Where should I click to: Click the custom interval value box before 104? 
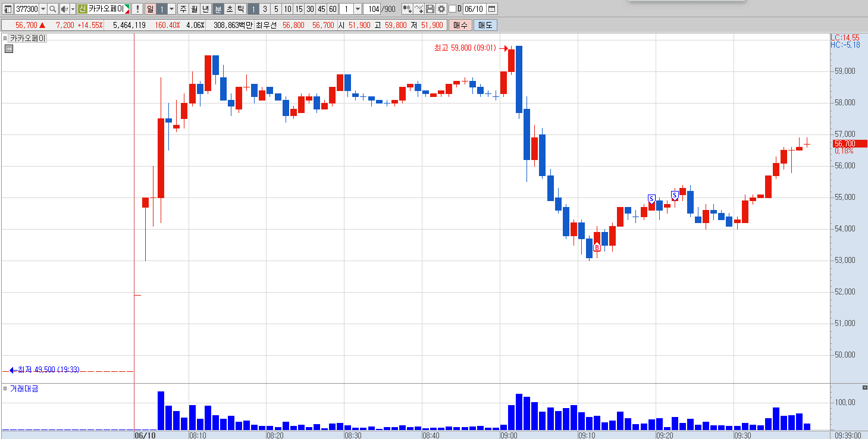pyautogui.click(x=346, y=9)
